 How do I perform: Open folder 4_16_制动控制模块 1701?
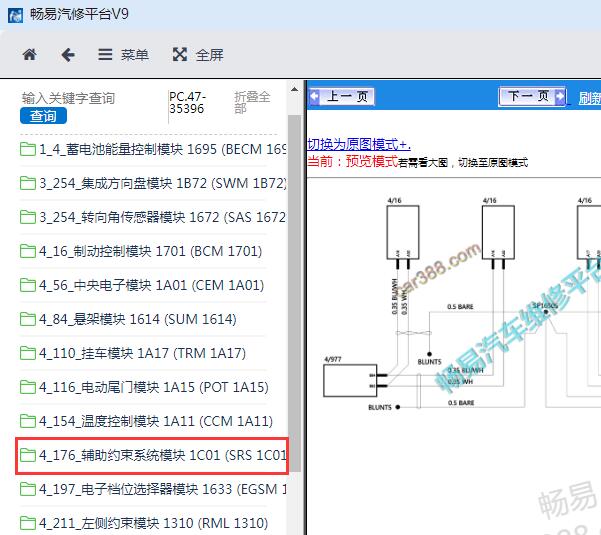point(141,251)
